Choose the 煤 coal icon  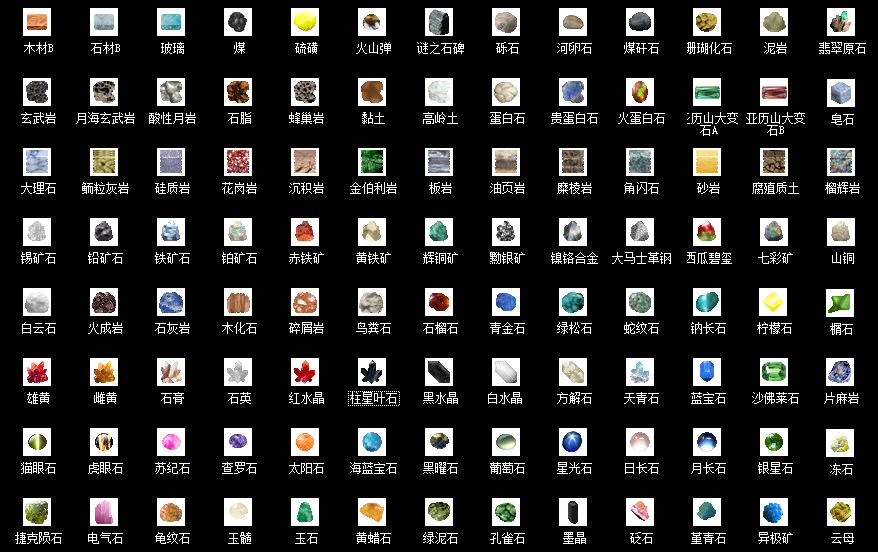pyautogui.click(x=238, y=22)
